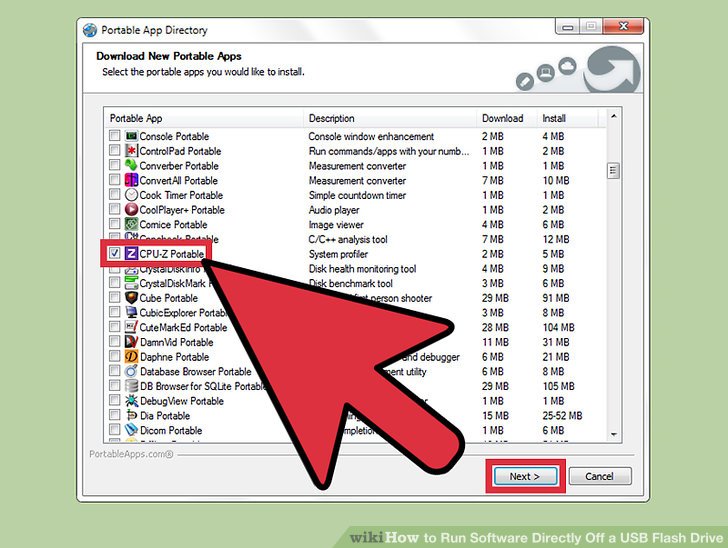Click the '105 MB' install size value
This screenshot has width=728, height=548.
pos(559,386)
